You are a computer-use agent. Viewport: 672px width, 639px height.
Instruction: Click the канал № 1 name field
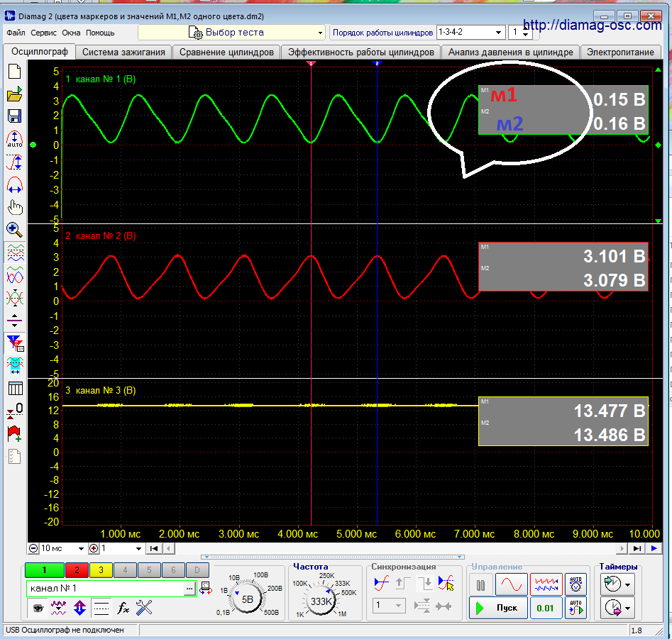106,589
